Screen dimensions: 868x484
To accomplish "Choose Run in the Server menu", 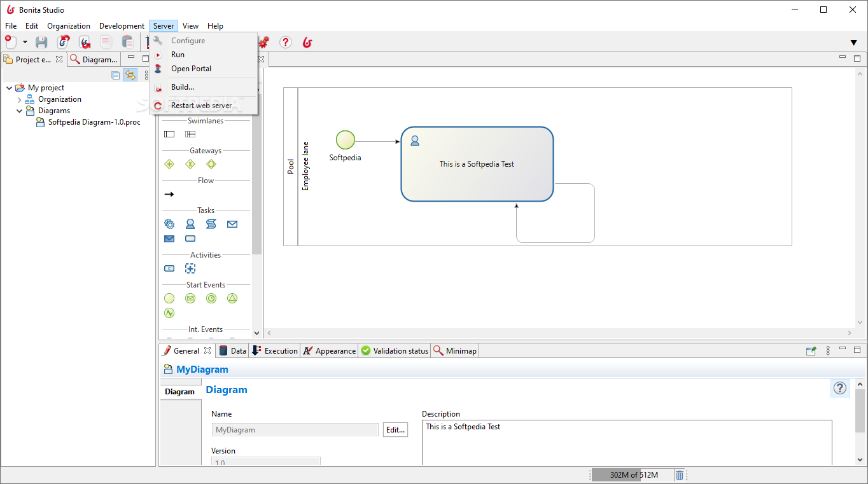I will (204, 55).
